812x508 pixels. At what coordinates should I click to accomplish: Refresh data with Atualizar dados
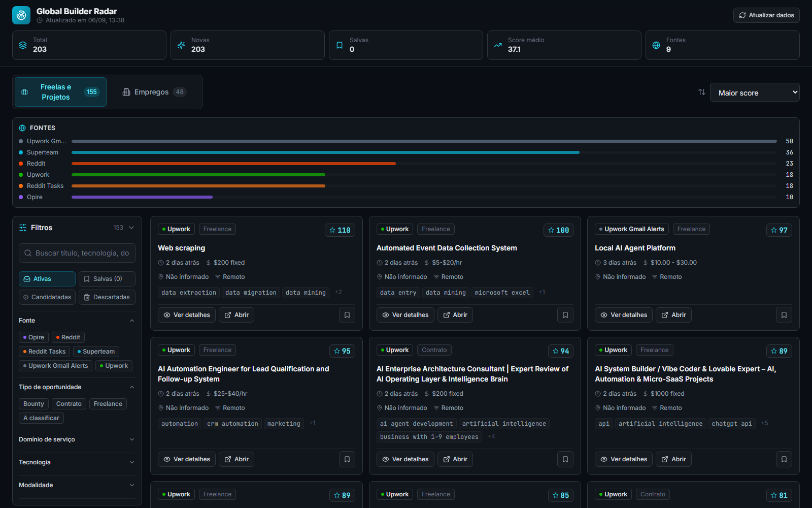(766, 15)
